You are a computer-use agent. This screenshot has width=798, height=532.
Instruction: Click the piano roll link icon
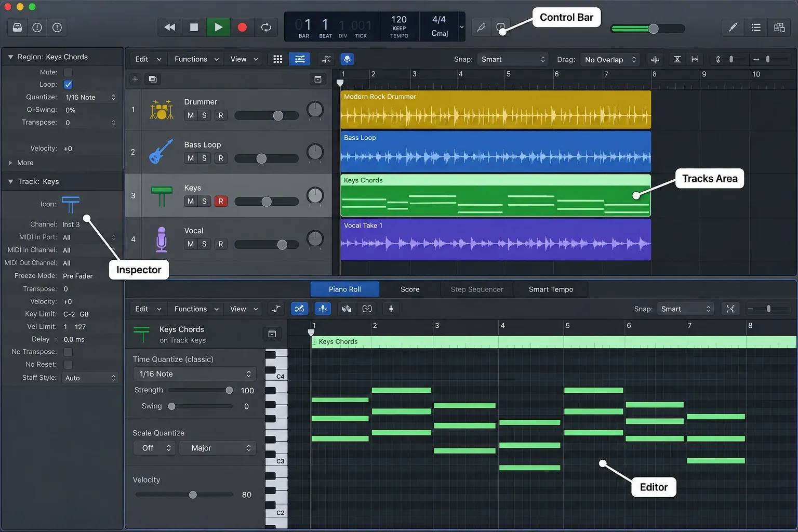tap(367, 309)
